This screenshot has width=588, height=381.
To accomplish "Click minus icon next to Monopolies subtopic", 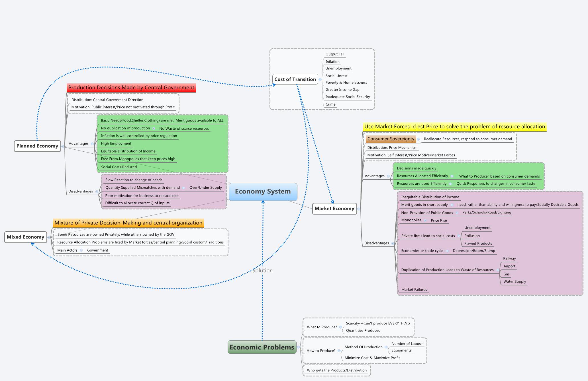I will point(426,220).
